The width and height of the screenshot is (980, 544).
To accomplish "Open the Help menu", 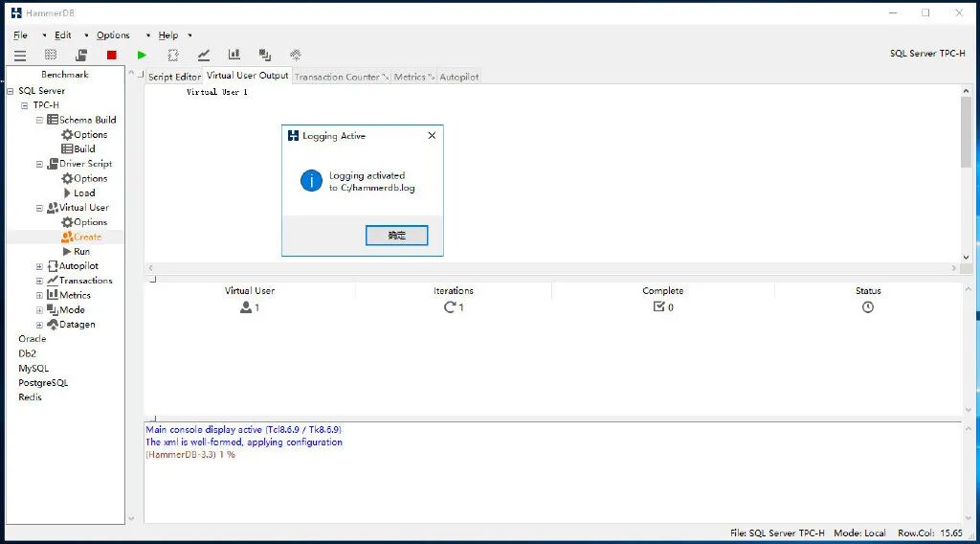I will click(168, 35).
